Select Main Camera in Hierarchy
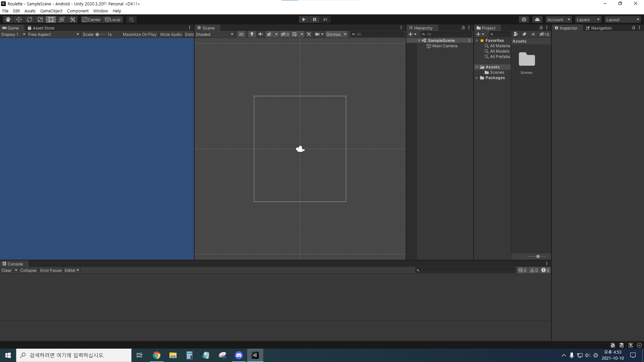644x362 pixels. coord(444,46)
